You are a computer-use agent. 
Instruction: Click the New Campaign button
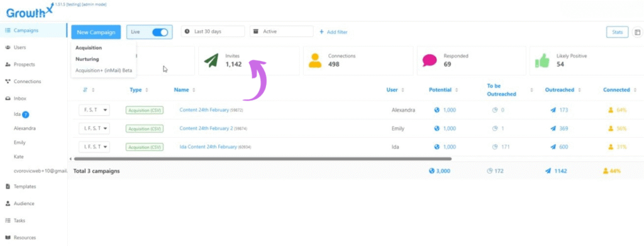pos(96,31)
